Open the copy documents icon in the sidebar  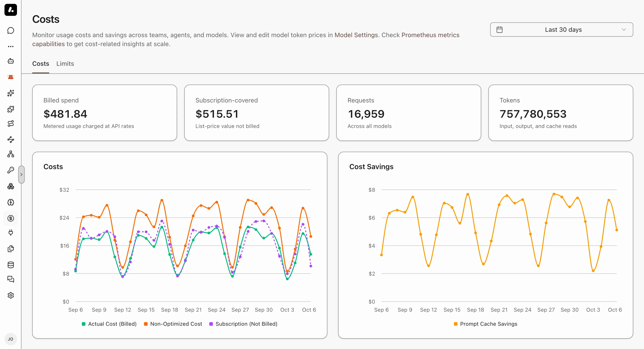click(11, 249)
